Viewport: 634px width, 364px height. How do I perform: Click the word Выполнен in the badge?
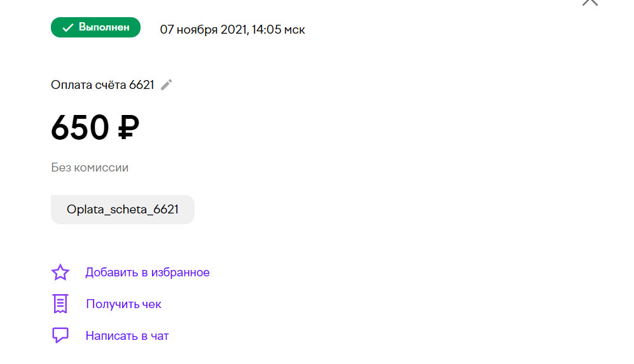pyautogui.click(x=104, y=27)
